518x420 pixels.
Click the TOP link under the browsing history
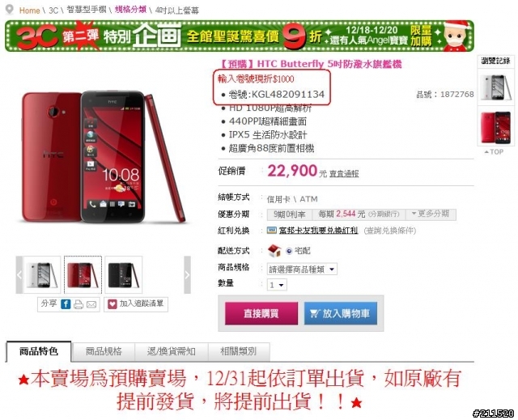[494, 152]
